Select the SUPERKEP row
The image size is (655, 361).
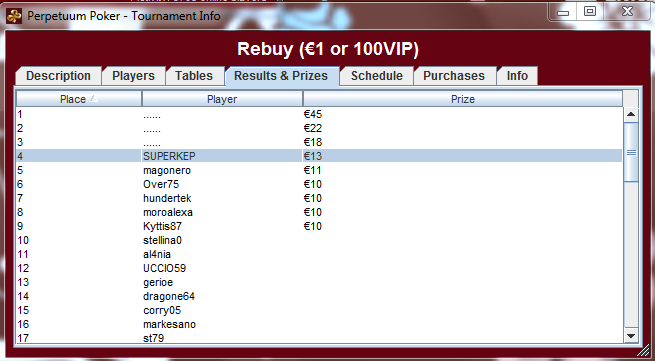(x=319, y=156)
